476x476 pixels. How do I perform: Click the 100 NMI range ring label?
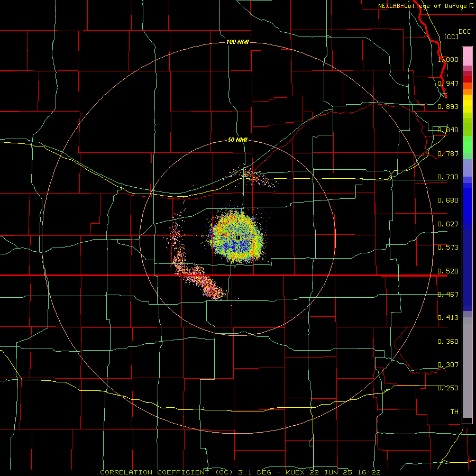[x=237, y=42]
